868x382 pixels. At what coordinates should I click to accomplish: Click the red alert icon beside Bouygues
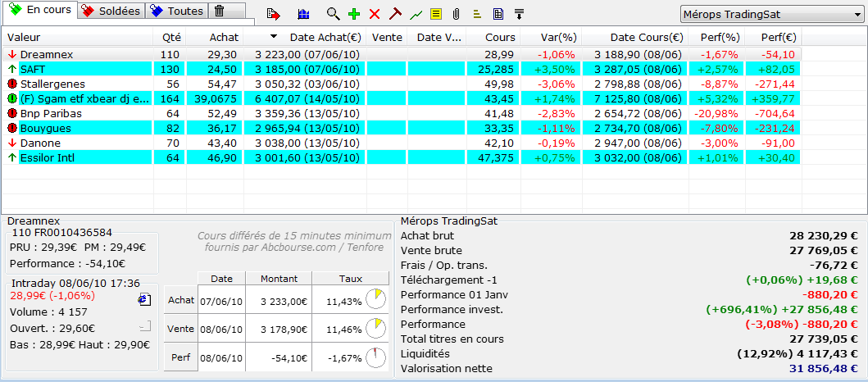[x=12, y=128]
